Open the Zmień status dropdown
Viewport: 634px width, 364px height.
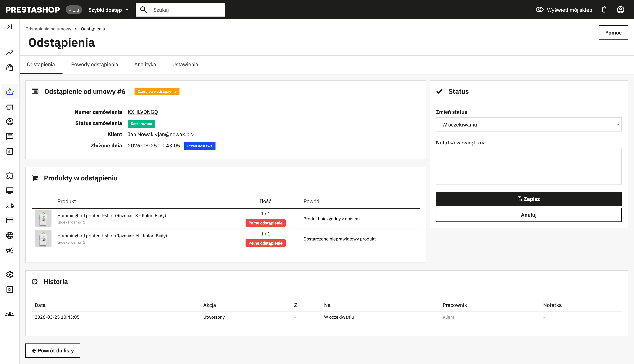point(529,124)
